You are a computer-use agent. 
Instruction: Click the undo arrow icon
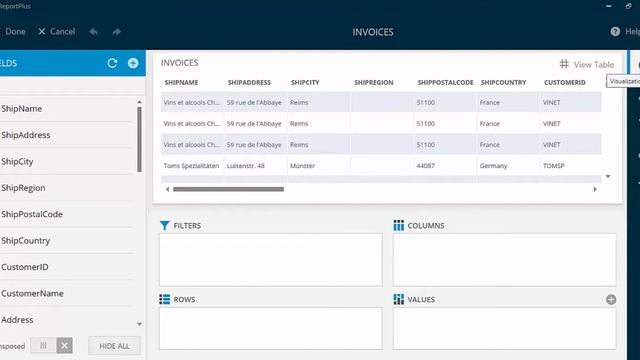pyautogui.click(x=93, y=31)
